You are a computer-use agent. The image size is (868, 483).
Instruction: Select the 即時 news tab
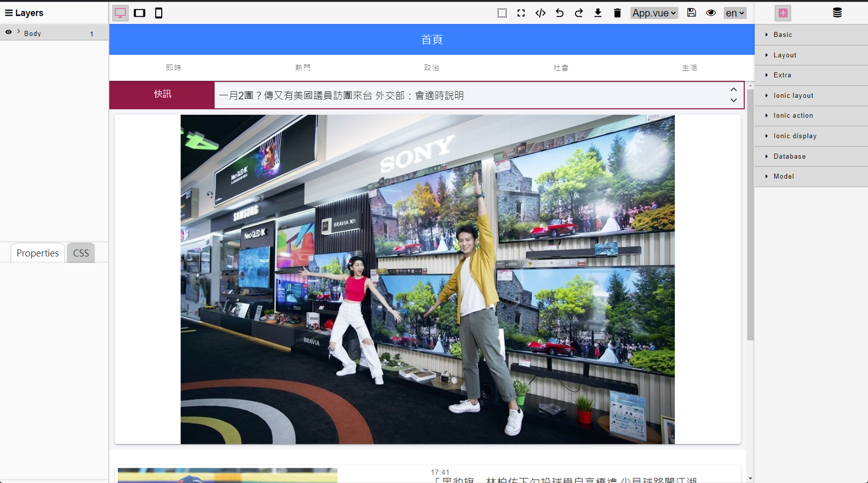[x=173, y=67]
